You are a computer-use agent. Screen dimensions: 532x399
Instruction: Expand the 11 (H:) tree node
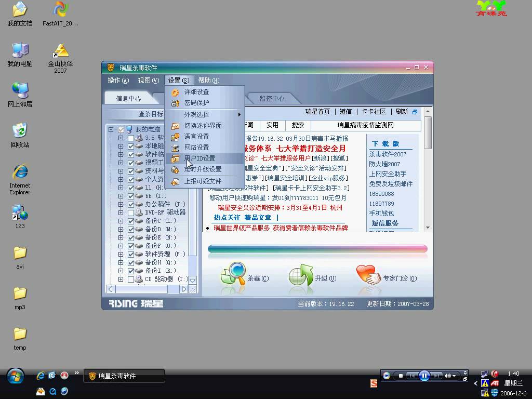point(121,188)
